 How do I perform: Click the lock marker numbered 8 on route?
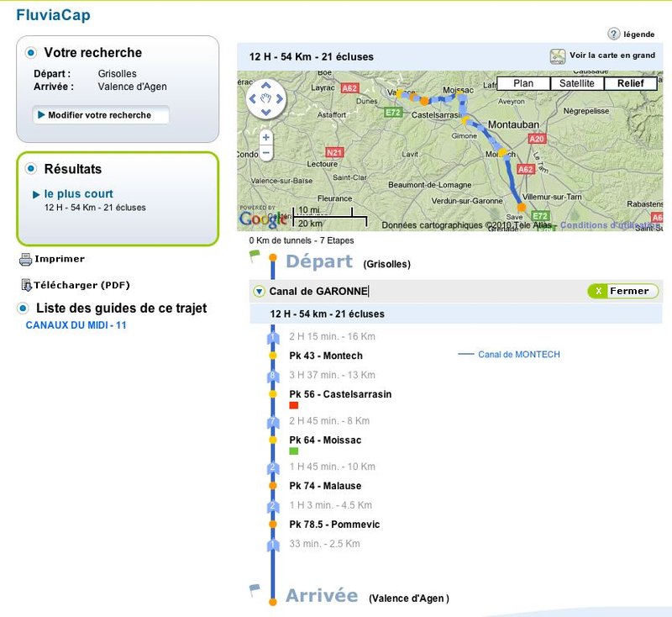[272, 376]
